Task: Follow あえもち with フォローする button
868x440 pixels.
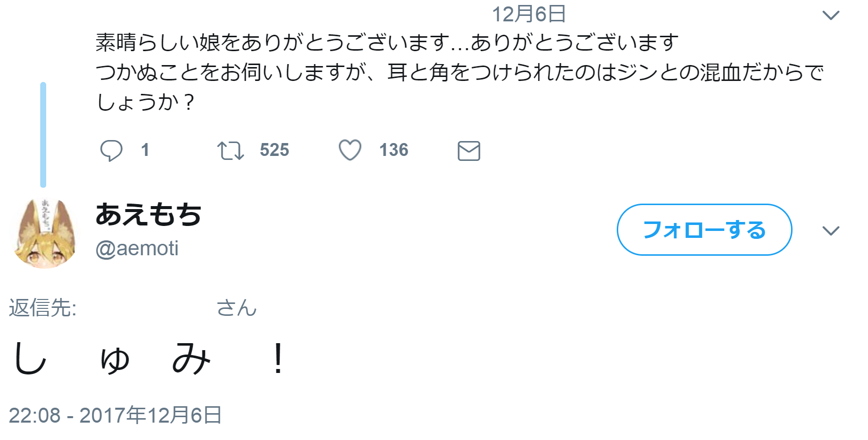Action: click(704, 229)
